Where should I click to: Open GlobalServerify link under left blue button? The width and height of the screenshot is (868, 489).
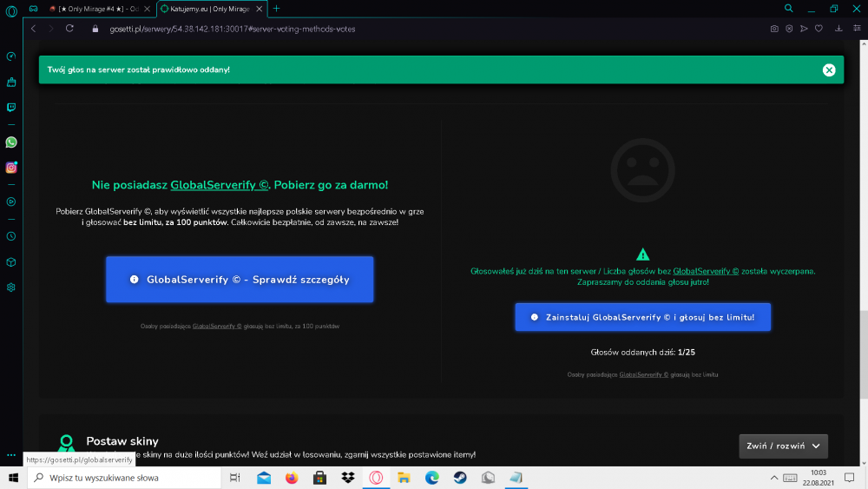coord(217,327)
